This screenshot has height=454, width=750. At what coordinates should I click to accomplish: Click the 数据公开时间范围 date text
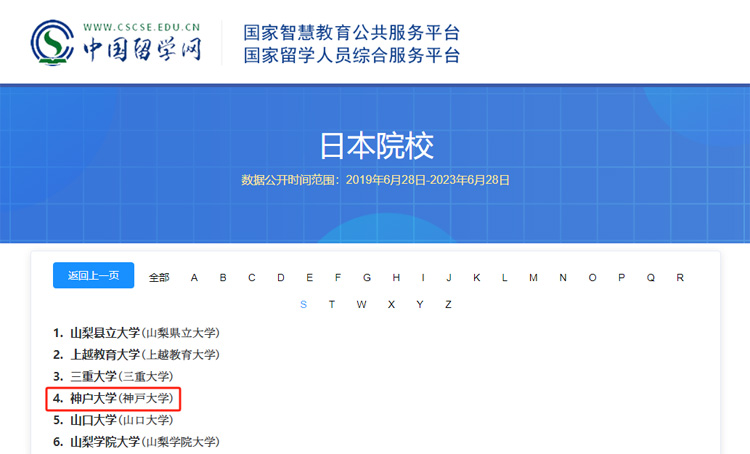click(x=375, y=180)
